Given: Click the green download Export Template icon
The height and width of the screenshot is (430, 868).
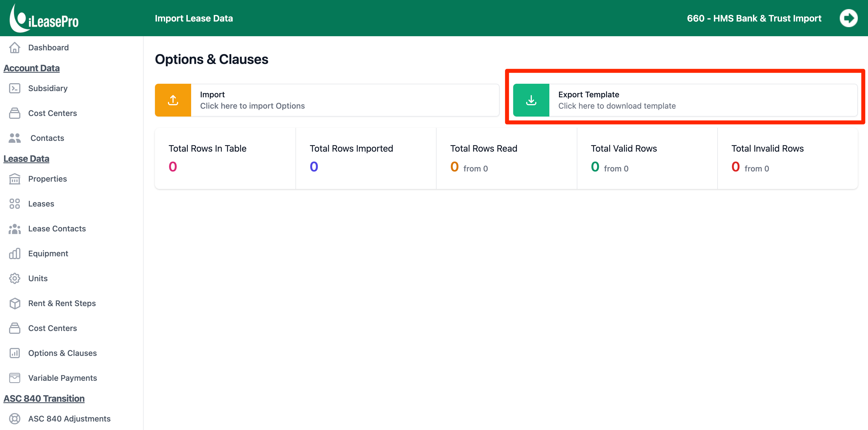Looking at the screenshot, I should click(x=531, y=100).
